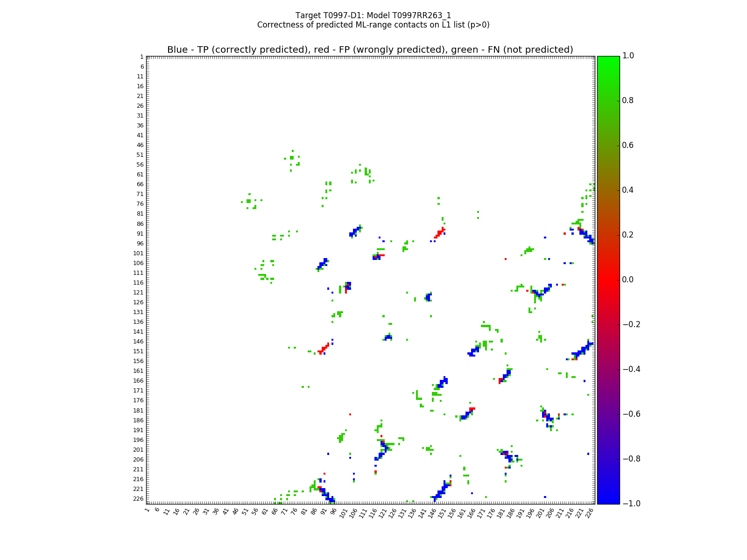Select the 0.0 tick label on the colorbar
The image size is (747, 560).
pyautogui.click(x=628, y=280)
